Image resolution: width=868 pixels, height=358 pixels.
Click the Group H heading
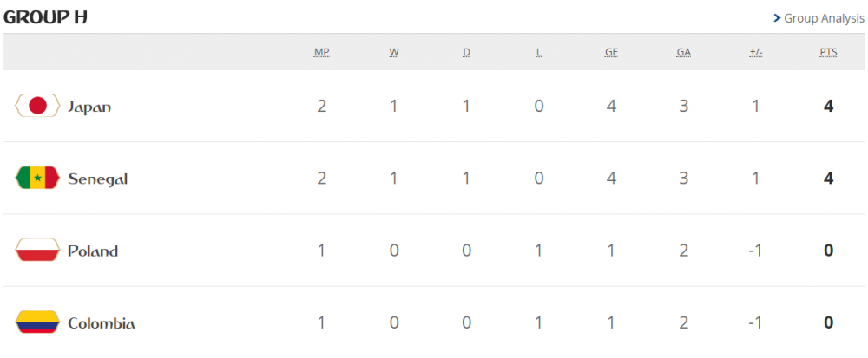click(x=45, y=17)
